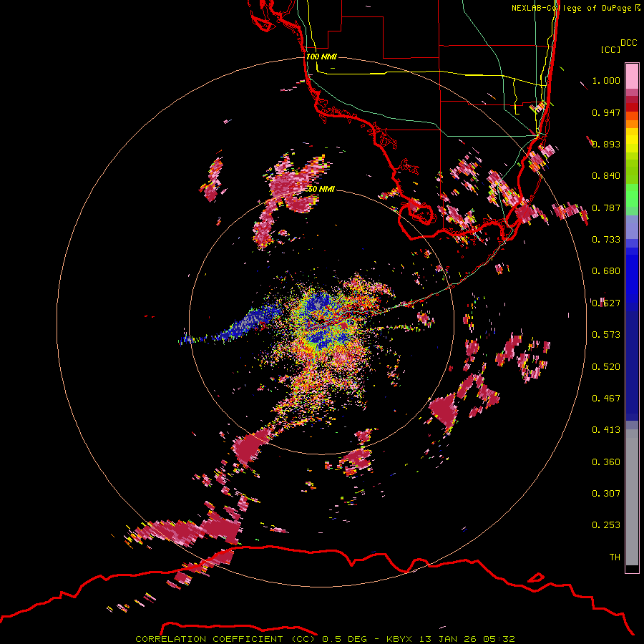Click the 100 NMI range ring label
Viewport: 644px width, 644px height.
pos(321,57)
